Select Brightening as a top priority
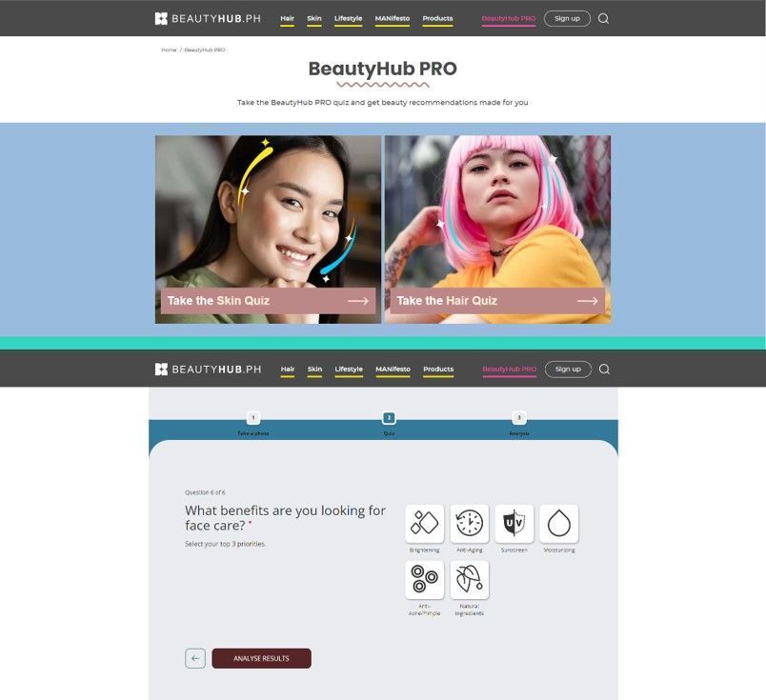This screenshot has width=766, height=700. (424, 523)
